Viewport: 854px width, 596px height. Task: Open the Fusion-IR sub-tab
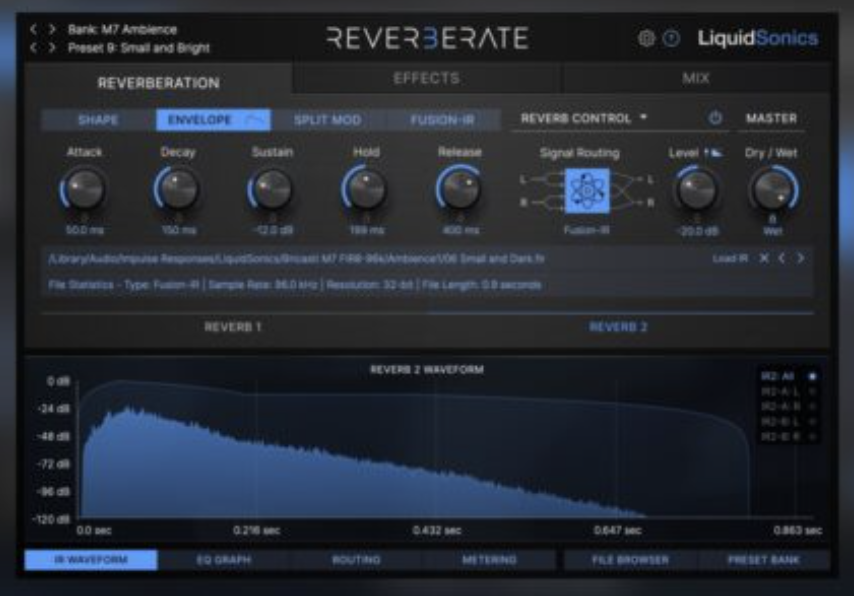(442, 120)
